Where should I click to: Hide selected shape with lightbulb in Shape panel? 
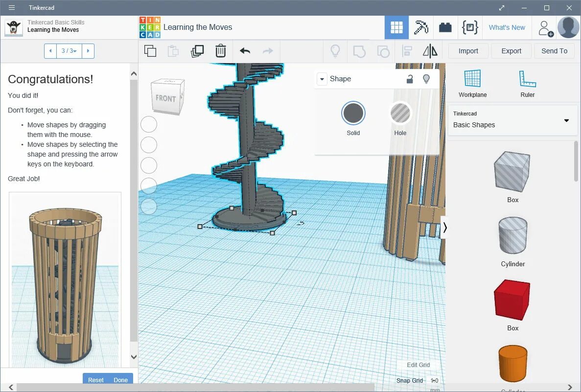tap(426, 79)
